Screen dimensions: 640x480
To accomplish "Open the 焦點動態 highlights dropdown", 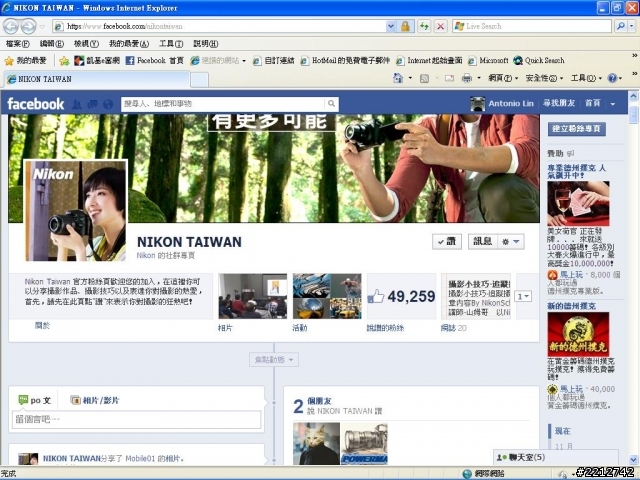I will click(274, 360).
